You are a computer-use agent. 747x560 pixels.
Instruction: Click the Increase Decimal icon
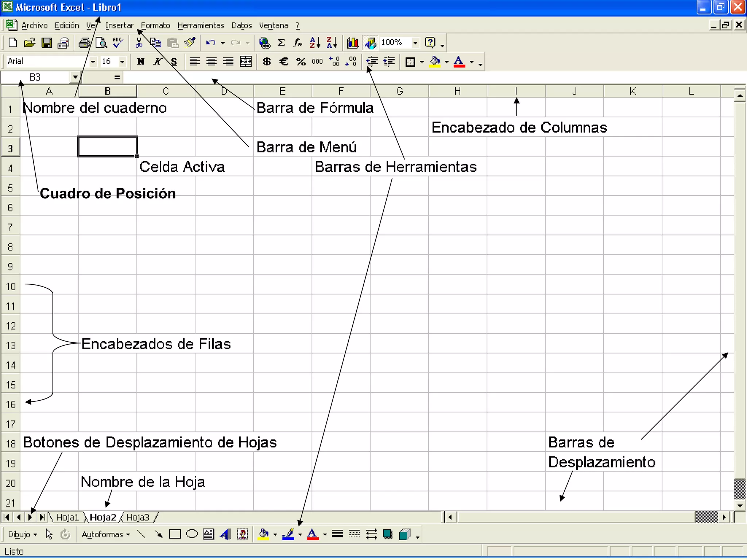(334, 62)
